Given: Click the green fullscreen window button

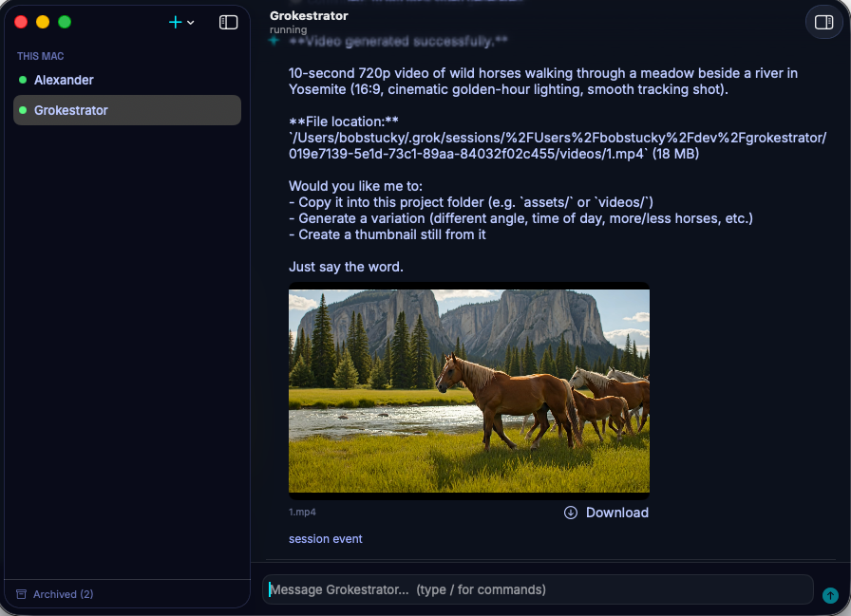Looking at the screenshot, I should 65,22.
